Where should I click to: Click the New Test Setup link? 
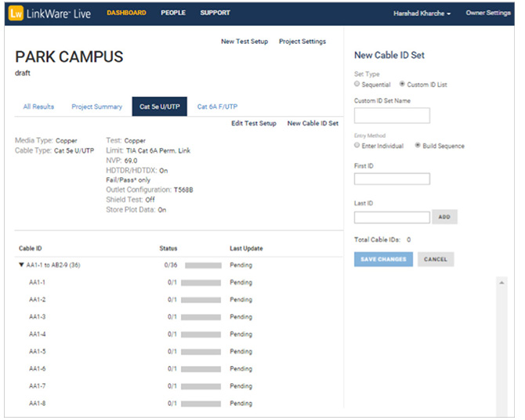point(244,42)
